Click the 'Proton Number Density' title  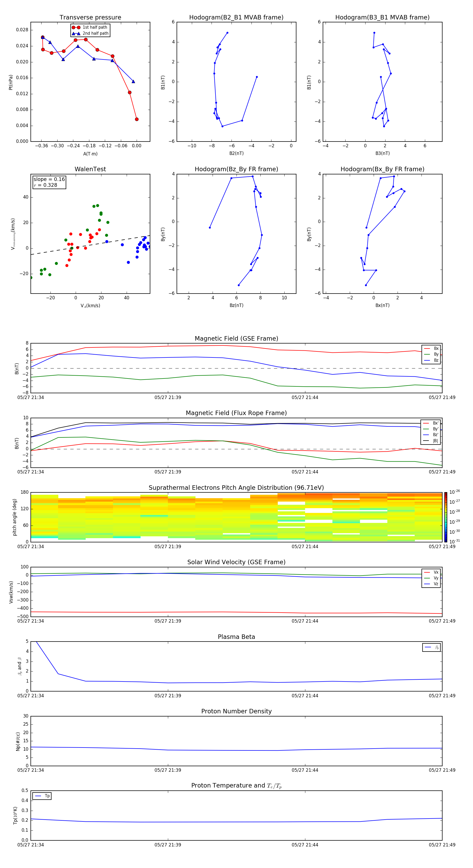click(x=236, y=711)
